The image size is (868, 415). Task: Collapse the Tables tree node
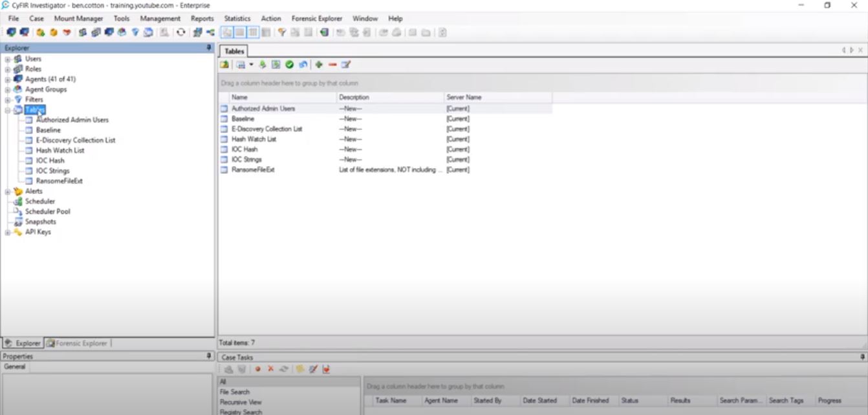[x=8, y=111]
